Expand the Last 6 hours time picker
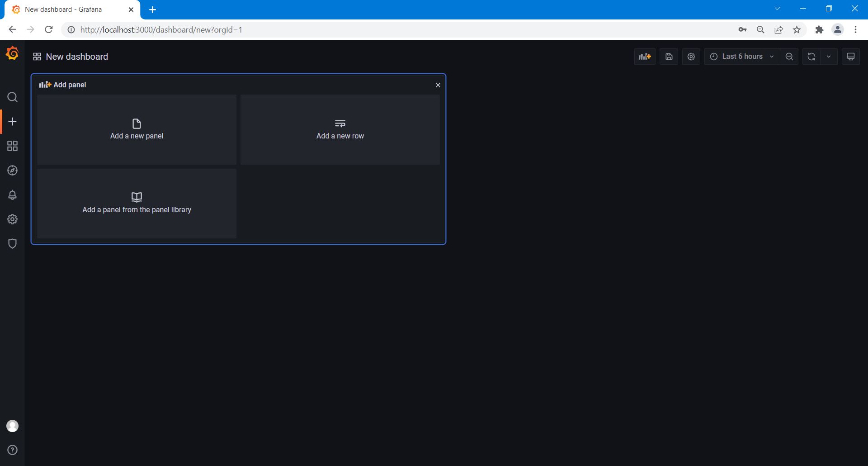868x466 pixels. pos(741,57)
